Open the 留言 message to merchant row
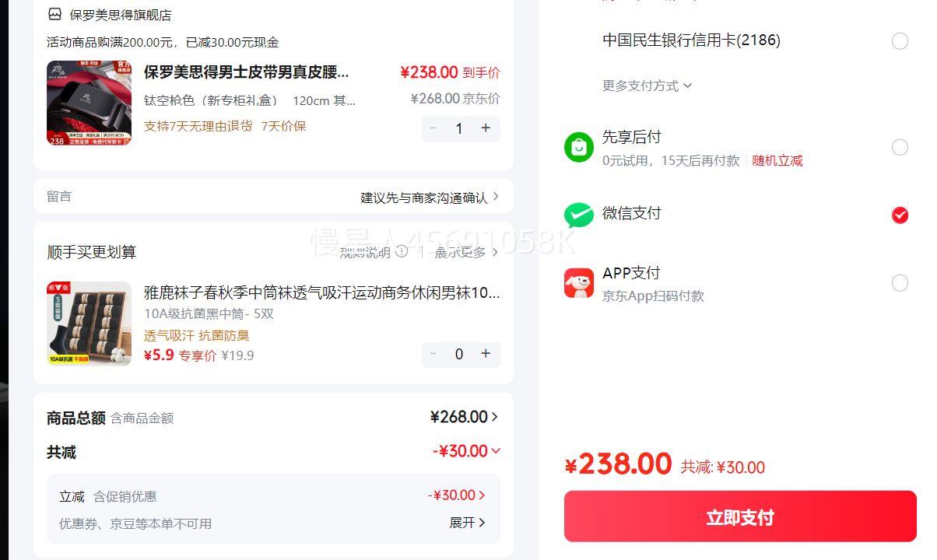The height and width of the screenshot is (560, 937). [273, 197]
